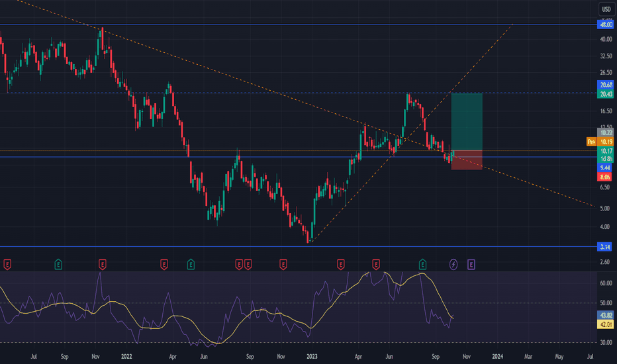Click the 20.68 blue dashed line label
This screenshot has height=364, width=617.
tap(605, 85)
